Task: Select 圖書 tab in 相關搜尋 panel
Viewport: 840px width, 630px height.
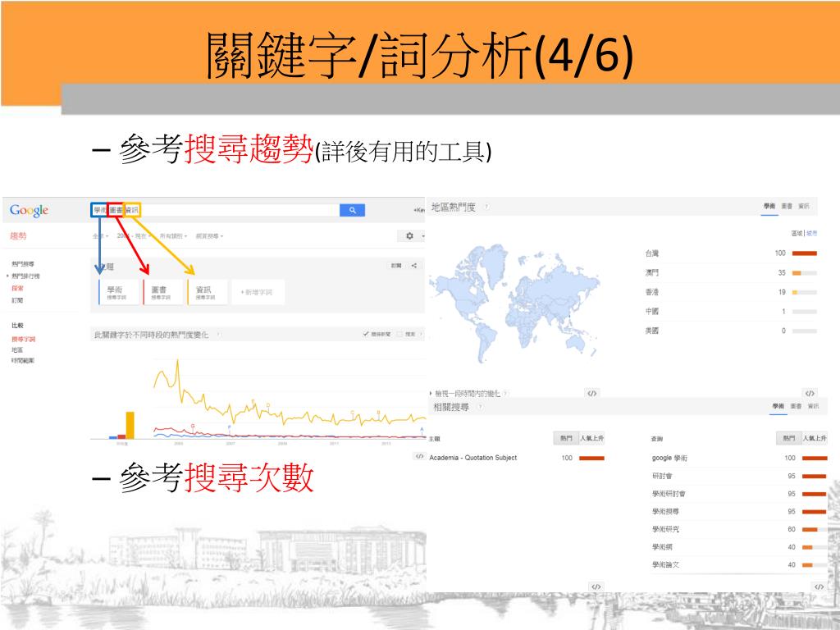Action: 796,406
